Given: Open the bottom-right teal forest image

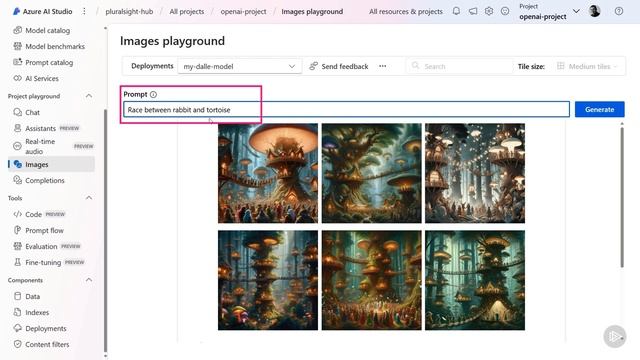Looking at the screenshot, I should coord(475,280).
